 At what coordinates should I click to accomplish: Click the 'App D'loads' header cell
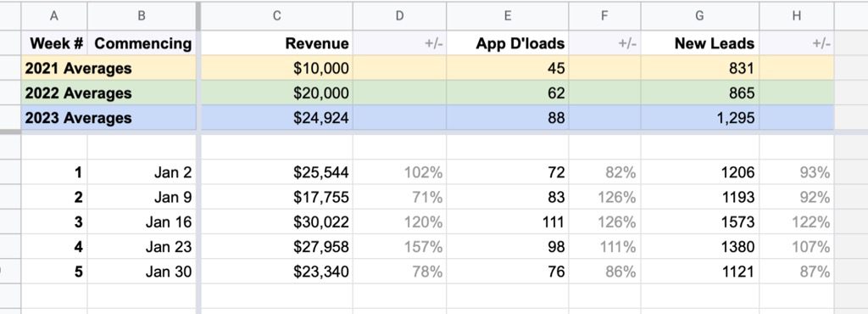[x=508, y=43]
